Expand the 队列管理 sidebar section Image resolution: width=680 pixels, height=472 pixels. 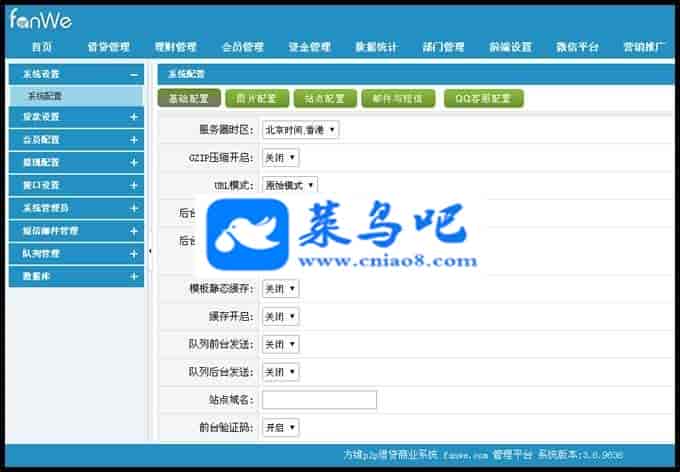134,254
